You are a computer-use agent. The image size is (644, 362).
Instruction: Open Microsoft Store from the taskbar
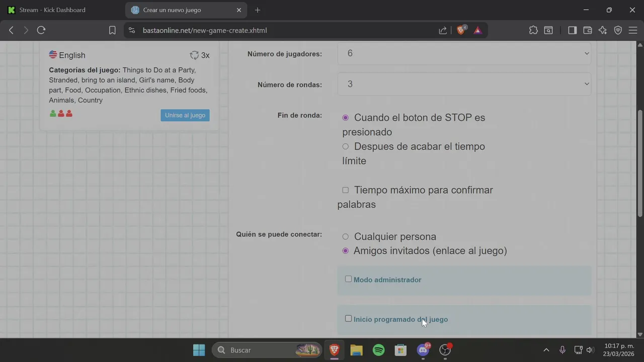click(x=400, y=350)
